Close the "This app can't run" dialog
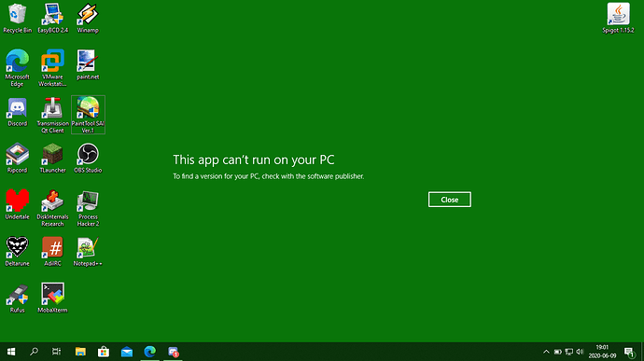The width and height of the screenshot is (644, 361). pos(449,200)
